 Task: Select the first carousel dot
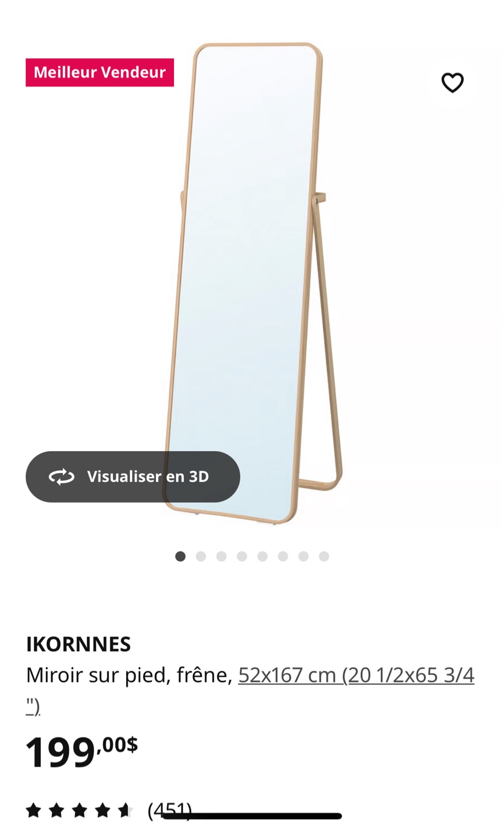(x=180, y=556)
